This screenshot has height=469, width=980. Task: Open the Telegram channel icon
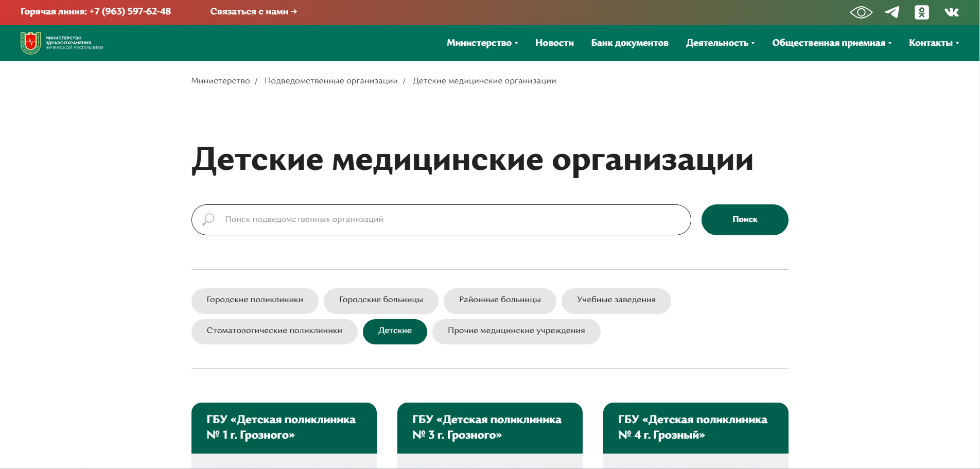(x=892, y=12)
